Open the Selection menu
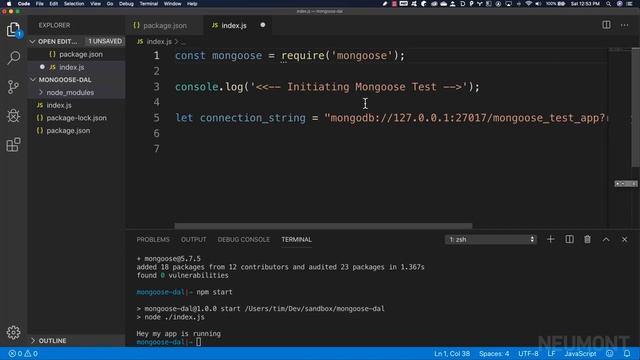Image resolution: width=640 pixels, height=360 pixels. point(74,4)
